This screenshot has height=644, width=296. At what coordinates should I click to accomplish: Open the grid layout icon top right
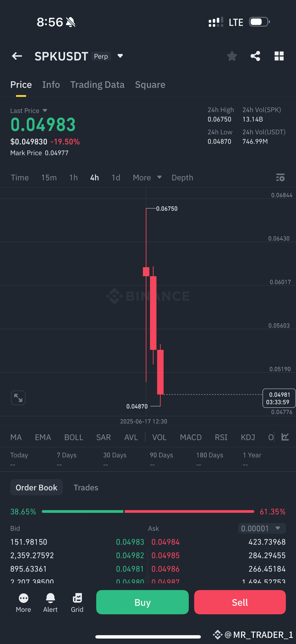pos(279,56)
